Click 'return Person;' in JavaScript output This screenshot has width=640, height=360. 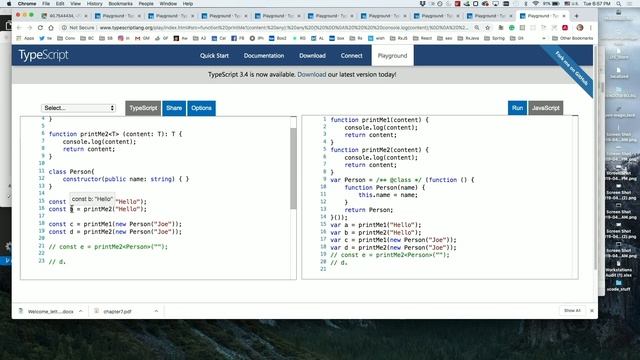click(369, 210)
